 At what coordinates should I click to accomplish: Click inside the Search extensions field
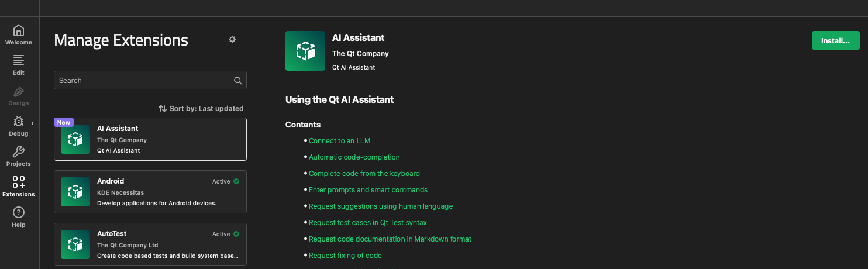(143, 81)
